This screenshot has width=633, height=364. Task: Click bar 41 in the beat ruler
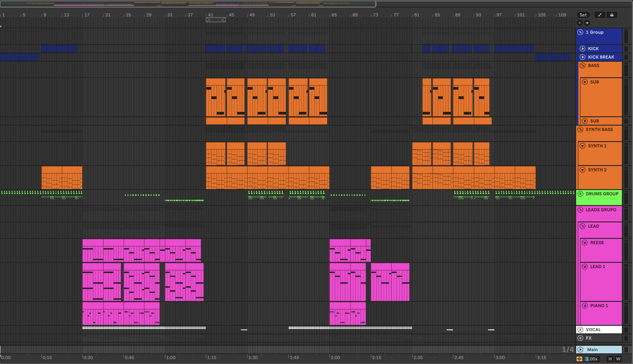tap(210, 15)
